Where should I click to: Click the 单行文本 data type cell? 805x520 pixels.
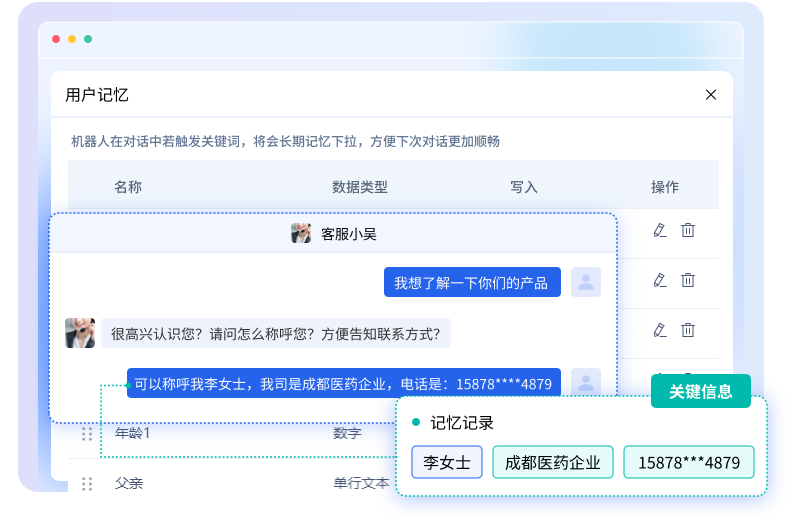click(361, 483)
